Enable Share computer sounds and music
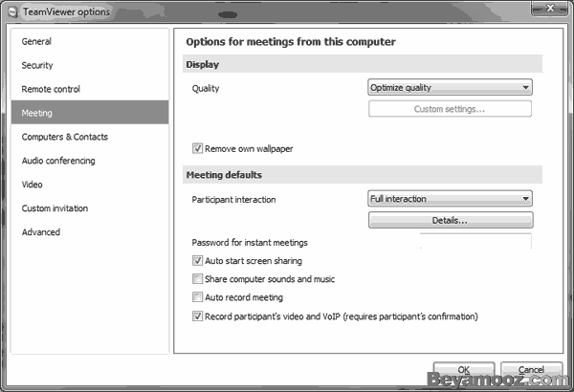This screenshot has width=574, height=392. (x=198, y=279)
